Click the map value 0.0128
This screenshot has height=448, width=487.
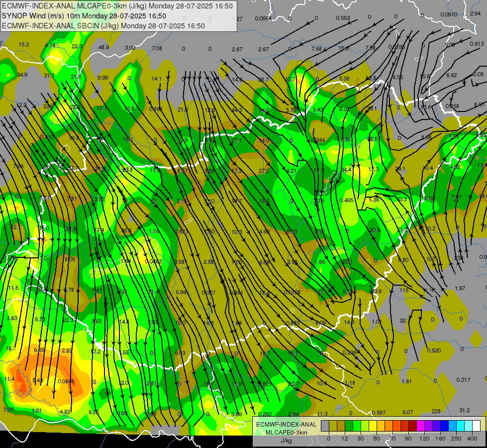point(292,292)
